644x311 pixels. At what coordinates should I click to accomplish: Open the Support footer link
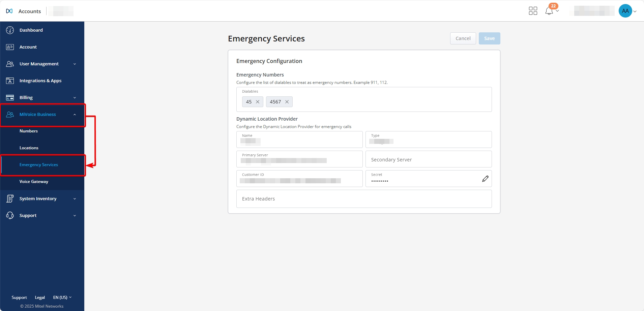(x=19, y=298)
